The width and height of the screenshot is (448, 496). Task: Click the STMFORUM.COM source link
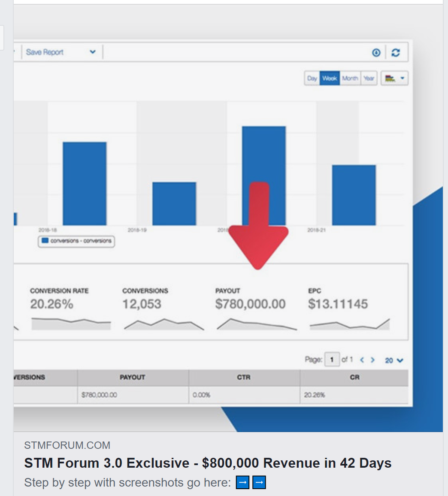tap(67, 445)
